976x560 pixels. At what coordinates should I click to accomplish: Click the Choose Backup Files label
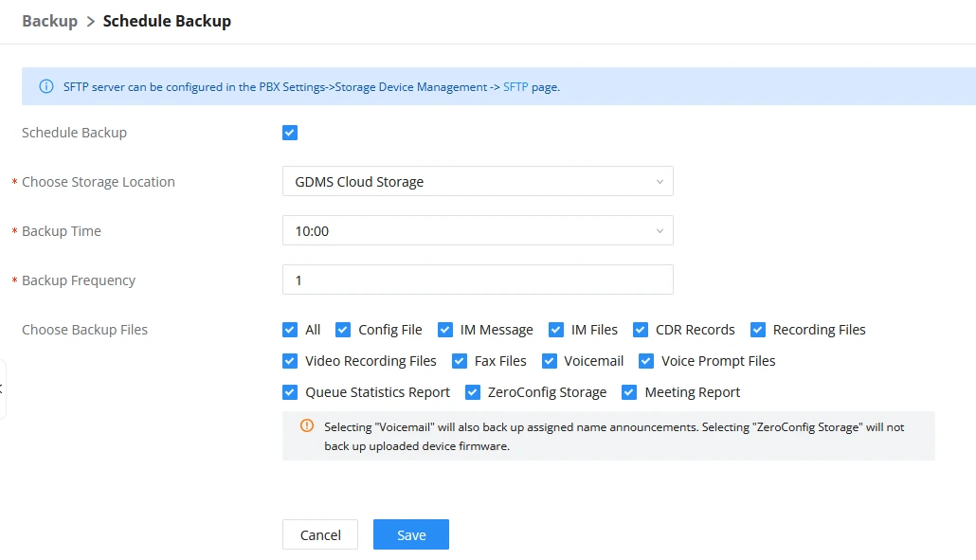click(84, 330)
